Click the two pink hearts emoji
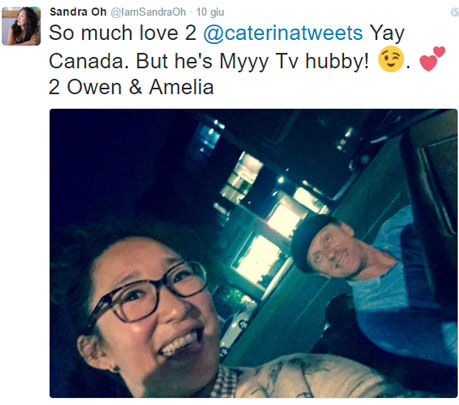Viewport: 459px width, 405px height. point(432,59)
